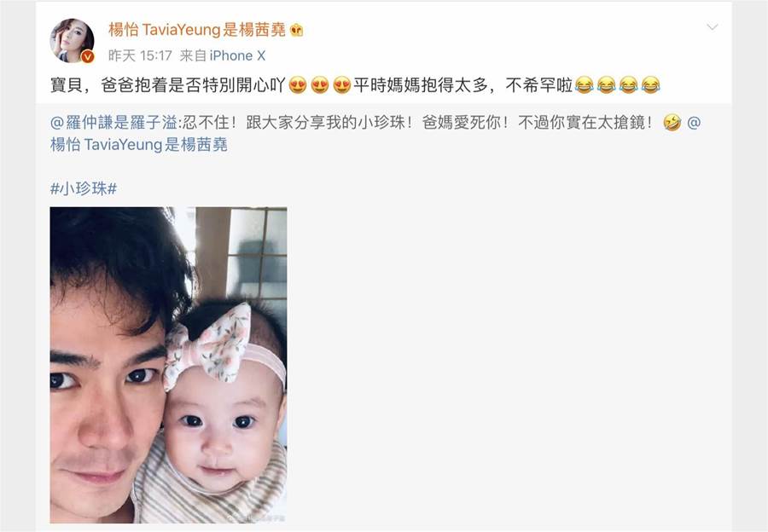This screenshot has width=768, height=532.
Task: Open 楊怡 TaviaYeung是楊茜堯 username link
Action: (x=197, y=31)
